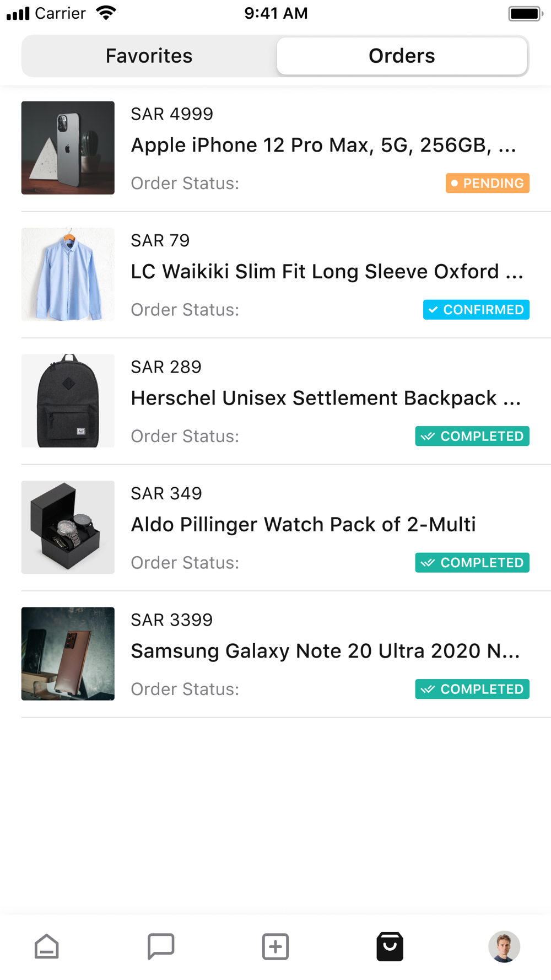
Task: Open the iPhone 12 Pro Max thumbnail
Action: [x=68, y=148]
